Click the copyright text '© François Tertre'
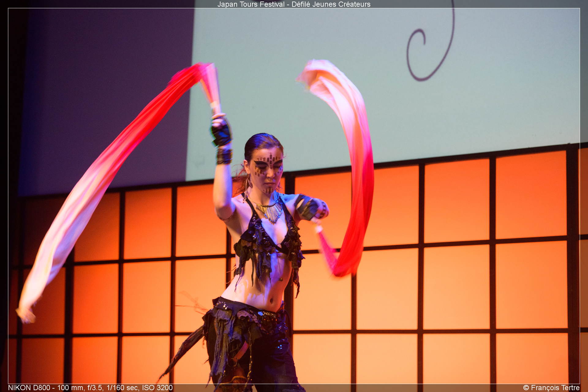The image size is (588, 392). click(x=551, y=388)
